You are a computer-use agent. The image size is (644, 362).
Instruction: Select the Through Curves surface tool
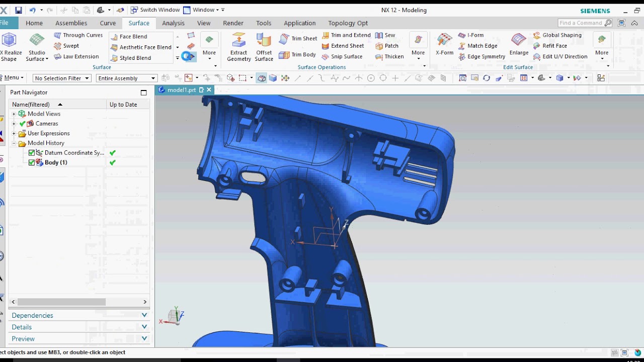78,35
